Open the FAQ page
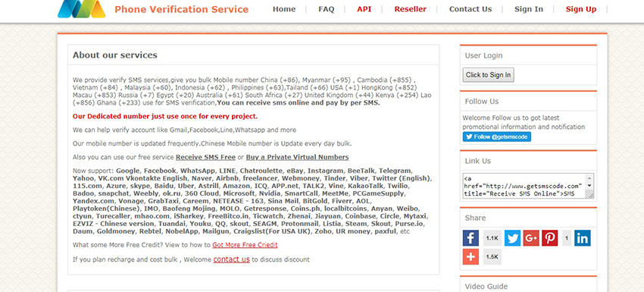The height and width of the screenshot is (292, 644). (326, 9)
